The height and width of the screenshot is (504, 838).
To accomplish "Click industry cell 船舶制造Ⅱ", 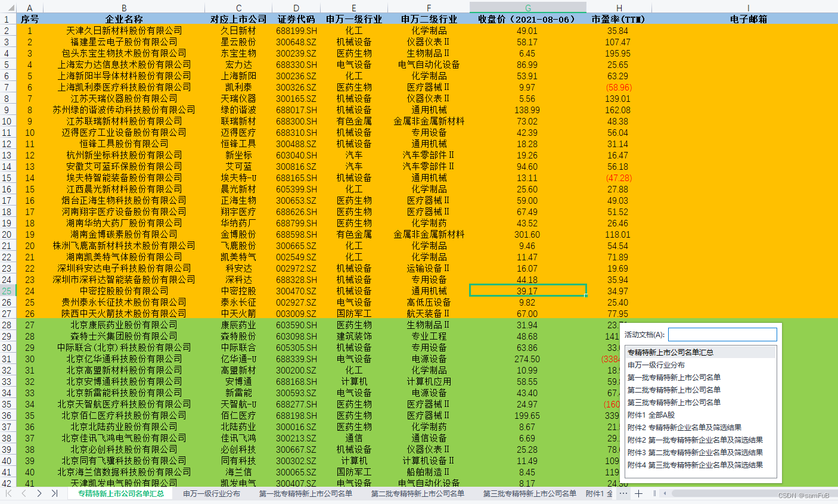I will pos(429,472).
